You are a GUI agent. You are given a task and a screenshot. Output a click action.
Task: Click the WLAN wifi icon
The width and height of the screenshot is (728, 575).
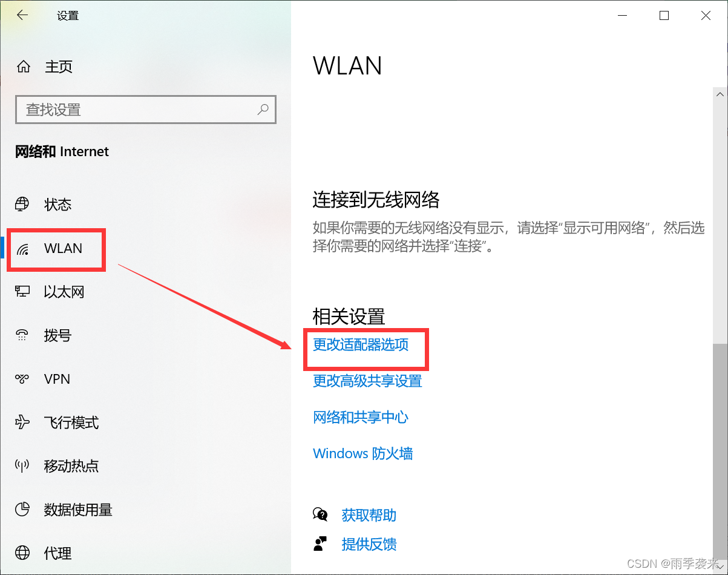pyautogui.click(x=22, y=249)
